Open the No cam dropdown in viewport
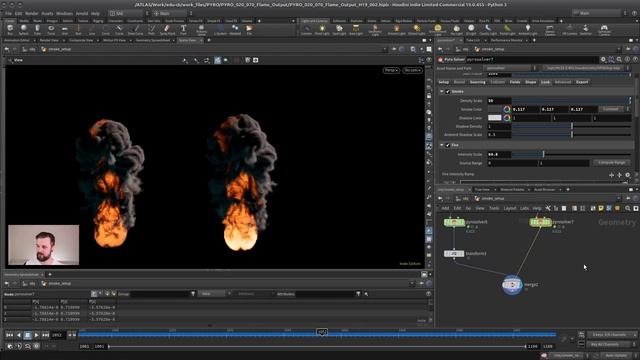 click(x=412, y=71)
